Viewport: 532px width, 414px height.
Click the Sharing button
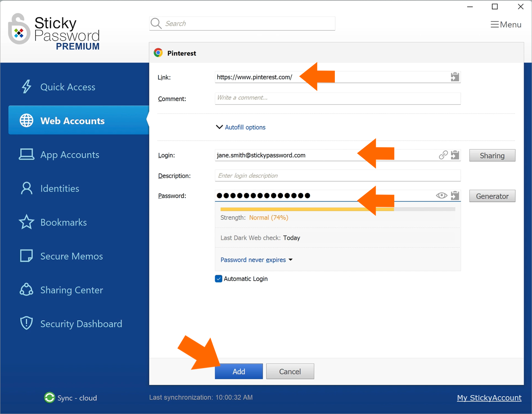click(x=492, y=155)
